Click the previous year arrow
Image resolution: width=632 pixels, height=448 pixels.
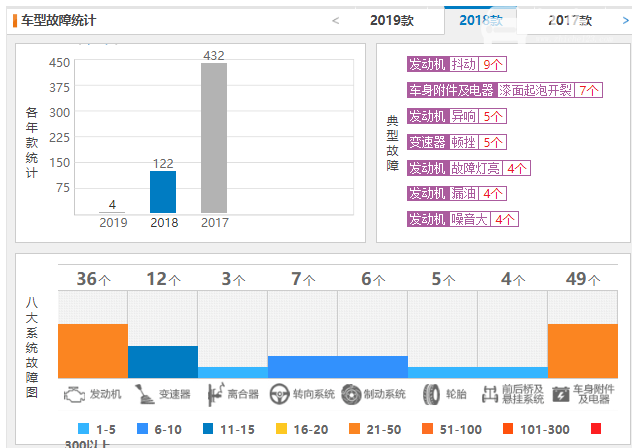point(335,21)
